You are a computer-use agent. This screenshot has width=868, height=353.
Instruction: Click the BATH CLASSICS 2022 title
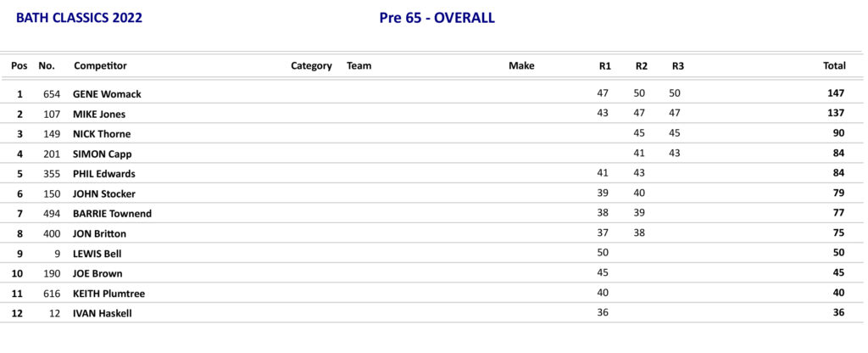pos(79,18)
